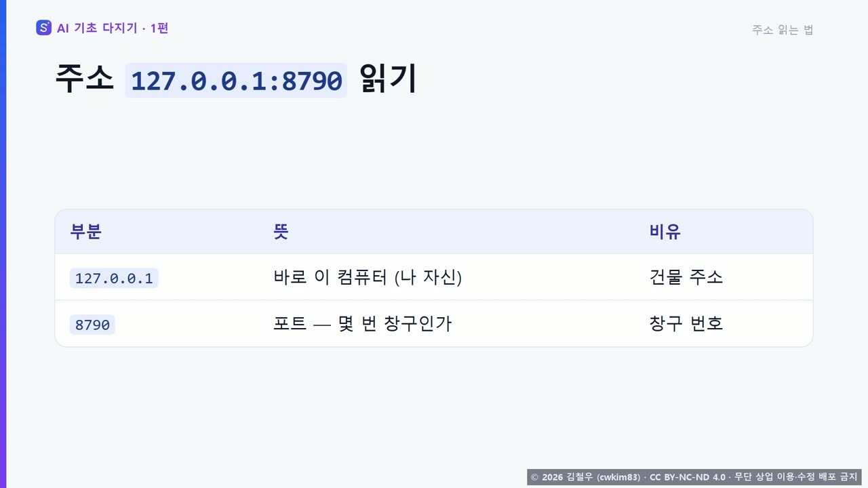Click the 'AI 기초 다지기 · 1편' series label
The image size is (868, 488).
(113, 28)
